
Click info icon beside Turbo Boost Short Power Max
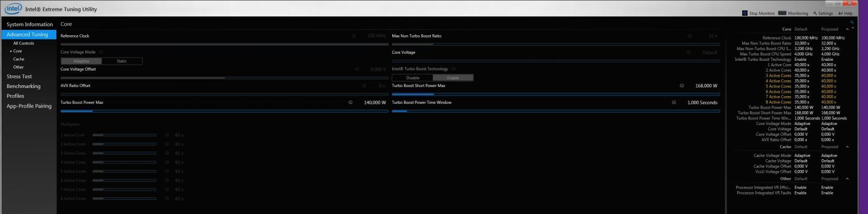[682, 86]
